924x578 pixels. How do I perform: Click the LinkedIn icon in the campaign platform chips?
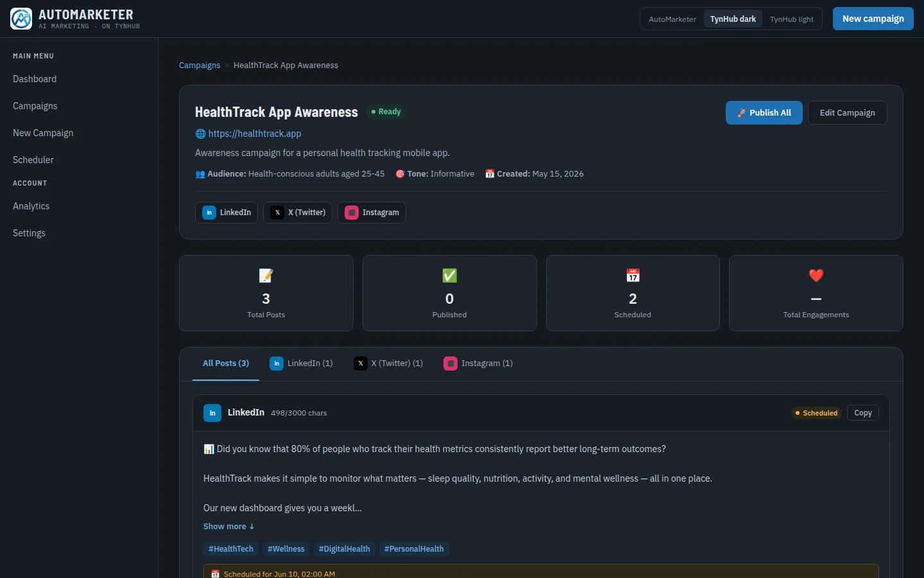209,213
